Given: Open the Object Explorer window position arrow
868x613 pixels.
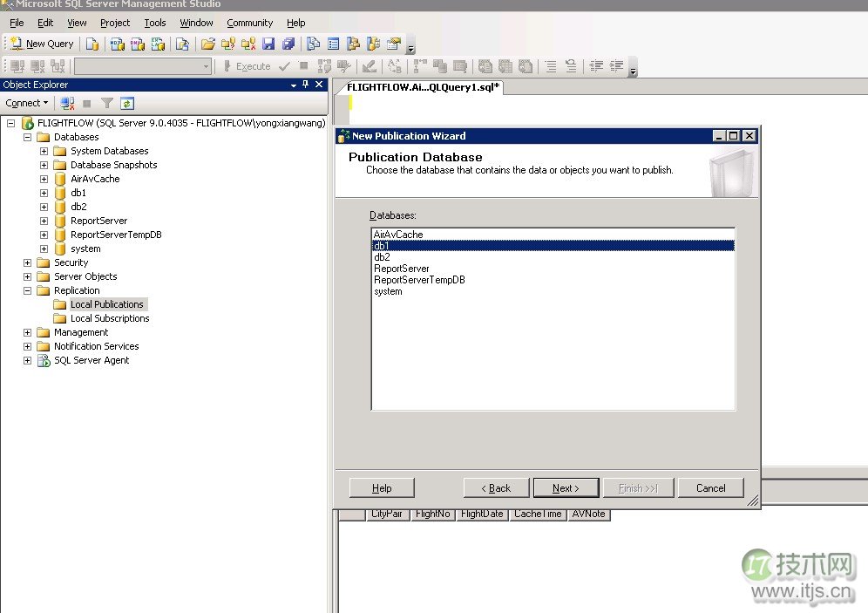Looking at the screenshot, I should coord(294,85).
